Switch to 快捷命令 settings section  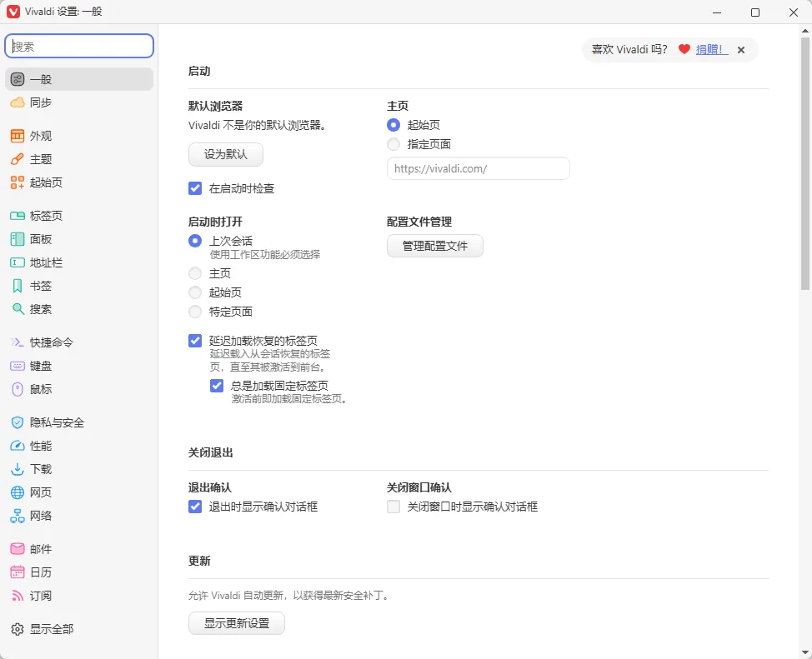(79, 342)
